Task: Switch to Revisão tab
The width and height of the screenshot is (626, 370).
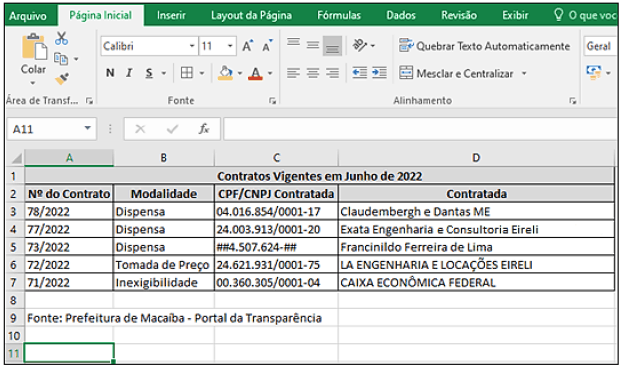Action: tap(459, 16)
